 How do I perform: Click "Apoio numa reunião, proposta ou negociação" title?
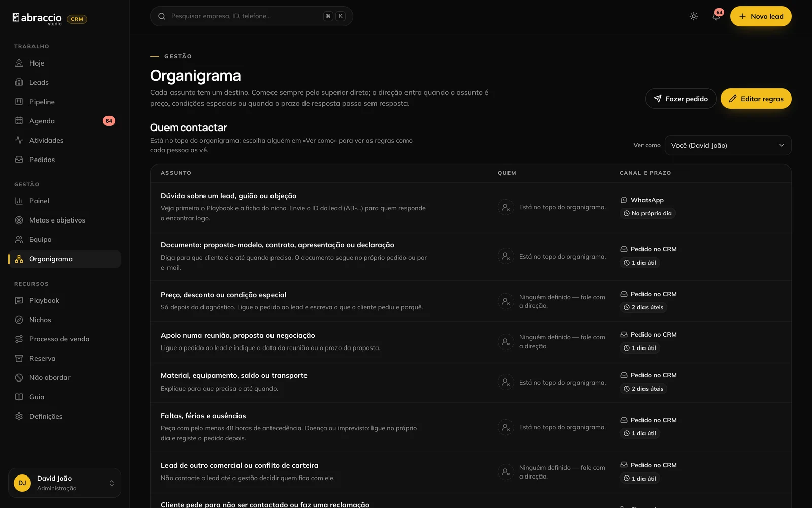pos(238,335)
